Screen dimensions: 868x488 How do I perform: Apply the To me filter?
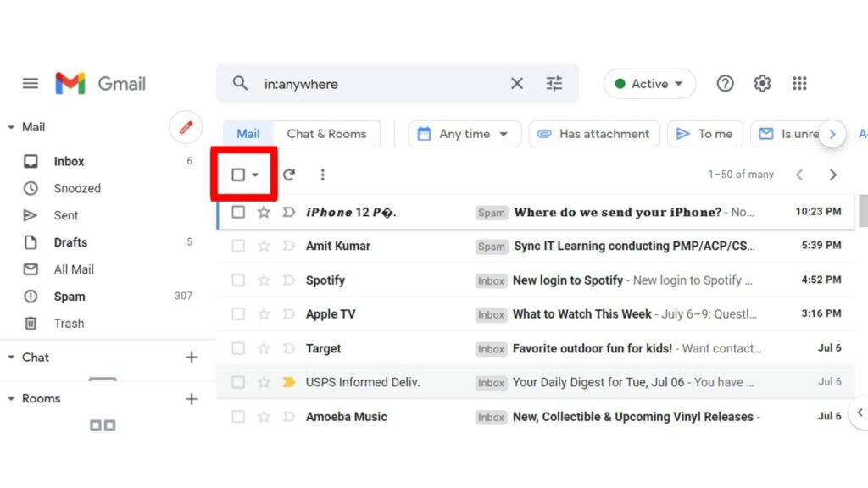pos(705,133)
